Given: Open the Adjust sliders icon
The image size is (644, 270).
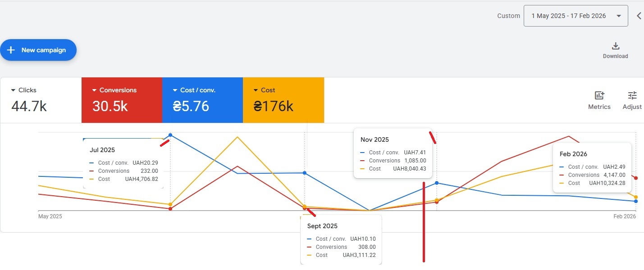Looking at the screenshot, I should [x=632, y=95].
